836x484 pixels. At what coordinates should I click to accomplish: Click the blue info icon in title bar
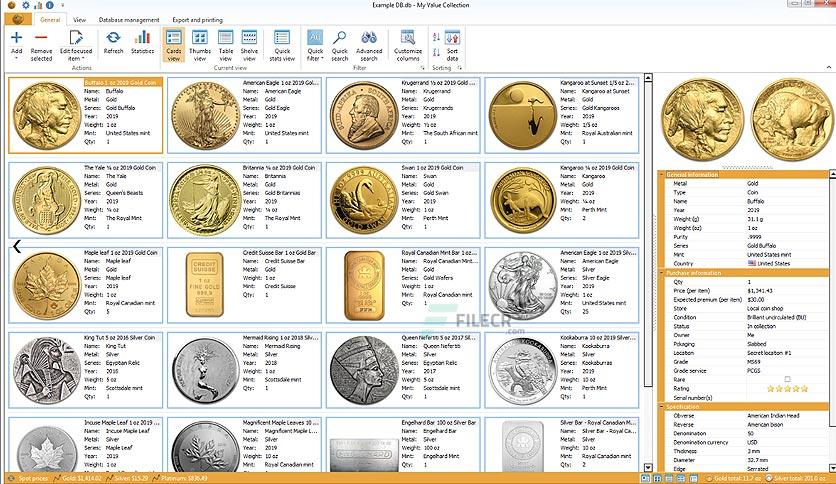50,5
